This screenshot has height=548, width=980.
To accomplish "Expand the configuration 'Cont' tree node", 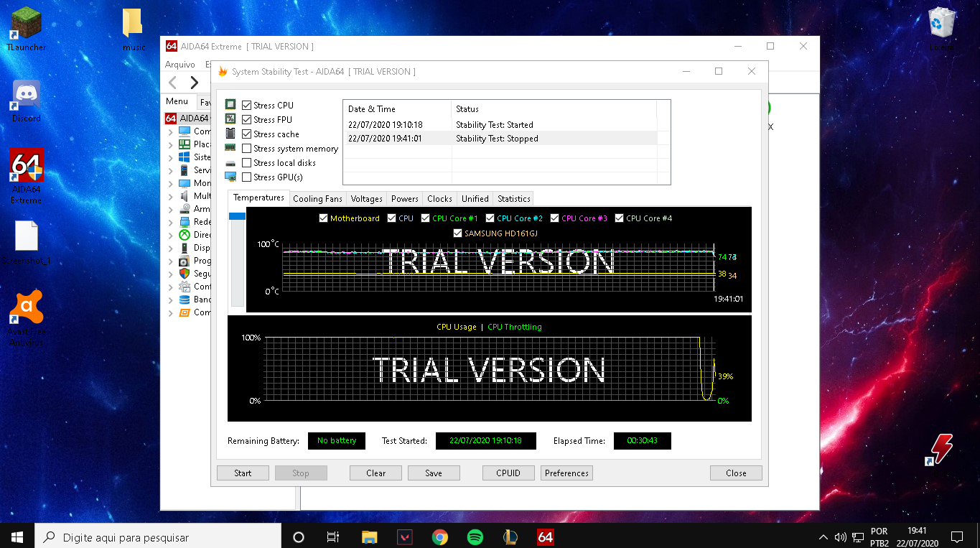I will point(170,287).
